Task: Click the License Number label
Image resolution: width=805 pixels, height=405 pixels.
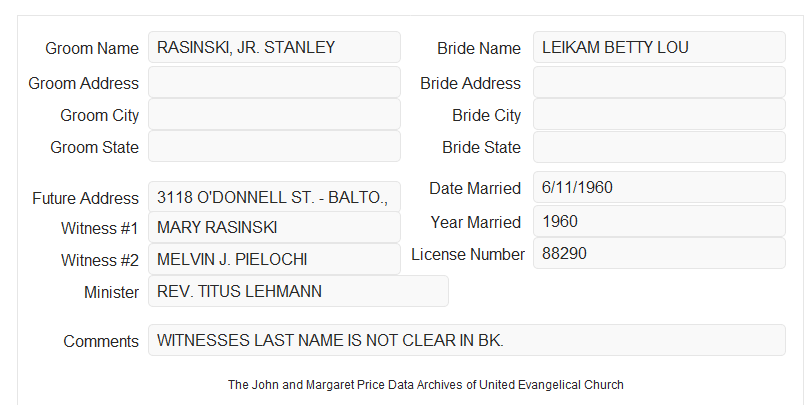Action: pos(468,254)
